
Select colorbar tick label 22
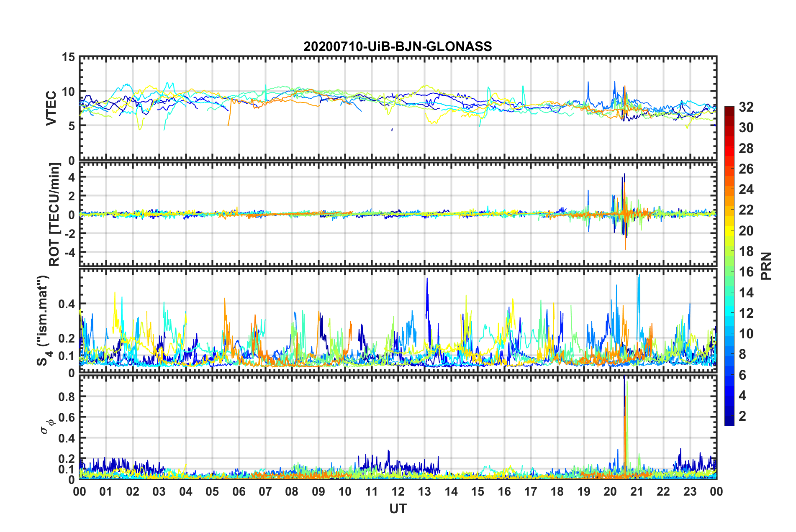746,210
